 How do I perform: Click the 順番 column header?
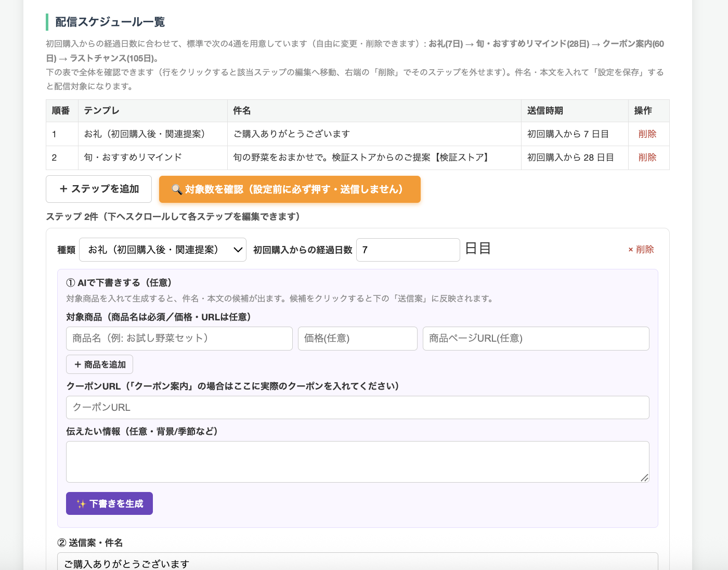(62, 111)
